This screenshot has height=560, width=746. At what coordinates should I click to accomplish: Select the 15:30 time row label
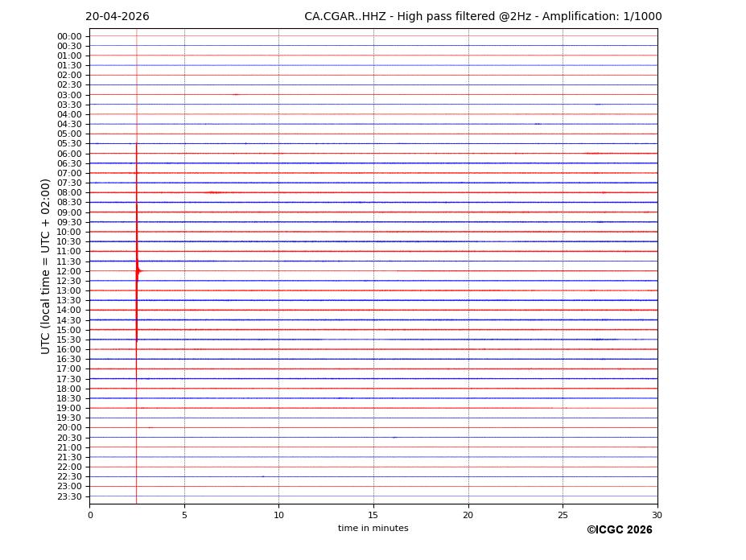tap(69, 340)
